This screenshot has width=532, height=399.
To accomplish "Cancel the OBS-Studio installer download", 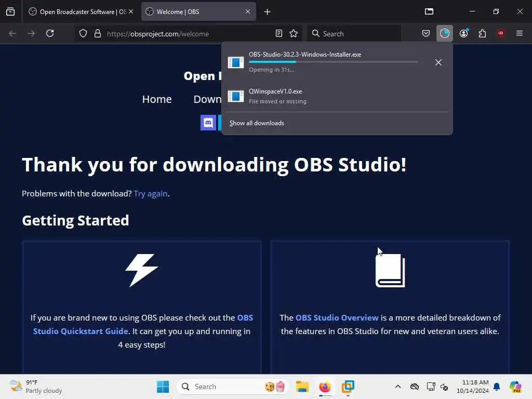I will [x=438, y=62].
